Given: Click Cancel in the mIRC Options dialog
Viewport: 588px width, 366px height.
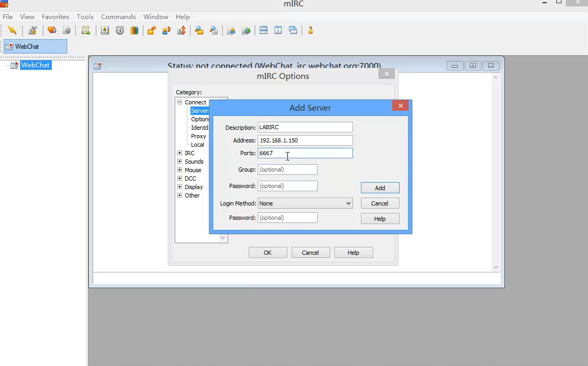Looking at the screenshot, I should (311, 253).
